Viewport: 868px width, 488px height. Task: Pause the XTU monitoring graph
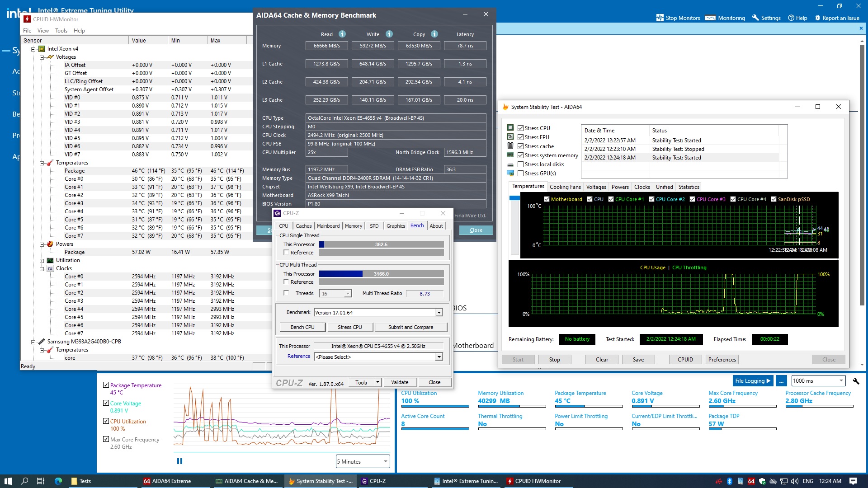pyautogui.click(x=179, y=461)
